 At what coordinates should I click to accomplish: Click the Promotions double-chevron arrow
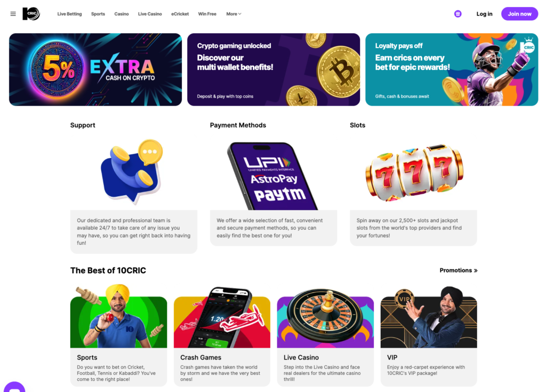476,270
